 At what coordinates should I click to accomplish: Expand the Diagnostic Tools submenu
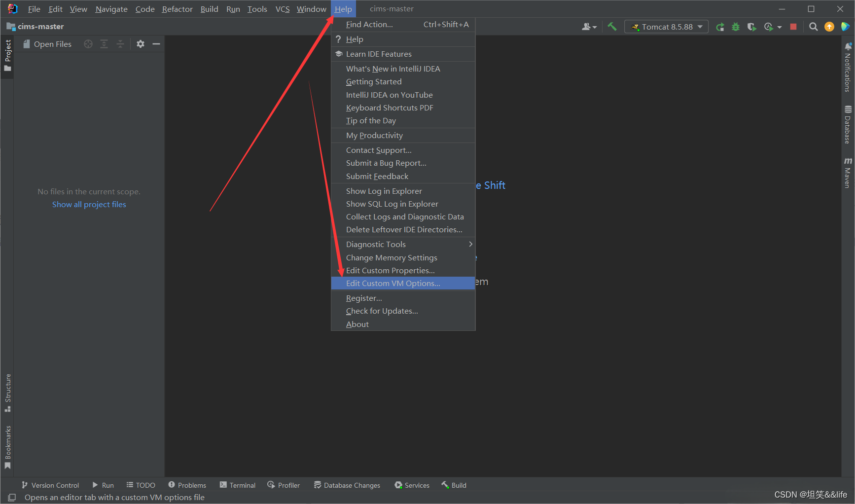pyautogui.click(x=403, y=244)
